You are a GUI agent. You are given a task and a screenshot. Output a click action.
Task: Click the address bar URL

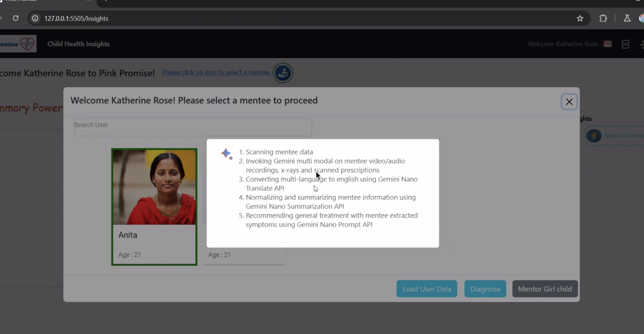76,19
